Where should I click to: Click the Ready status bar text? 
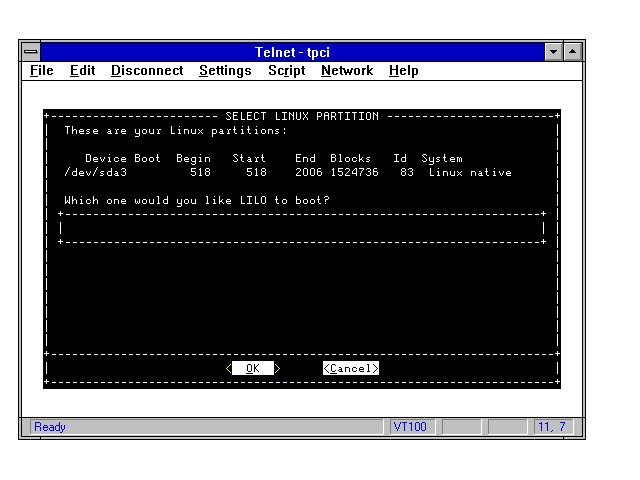tap(50, 427)
